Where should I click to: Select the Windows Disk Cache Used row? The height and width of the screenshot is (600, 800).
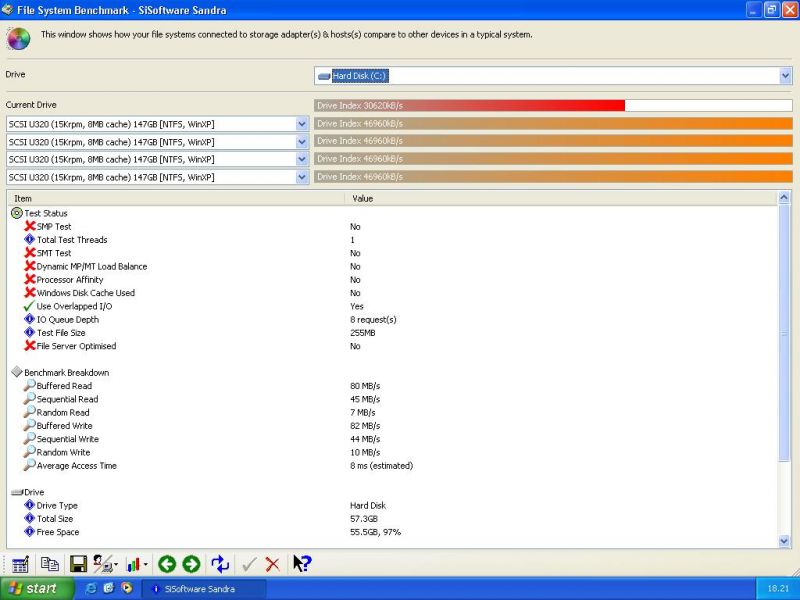coord(393,293)
